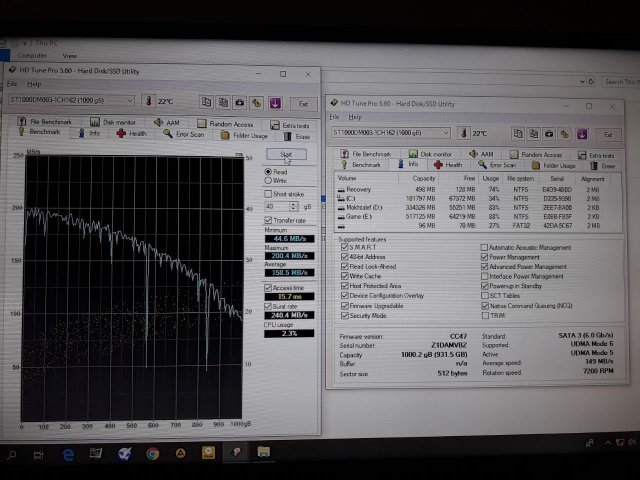Select the Write radio button

267,181
